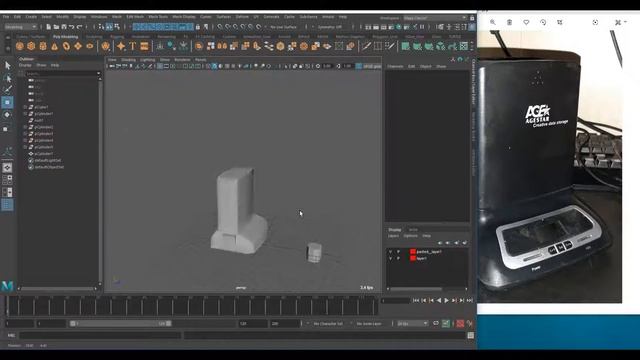
Task: Click the red swatch of the top layer
Action: 413,252
